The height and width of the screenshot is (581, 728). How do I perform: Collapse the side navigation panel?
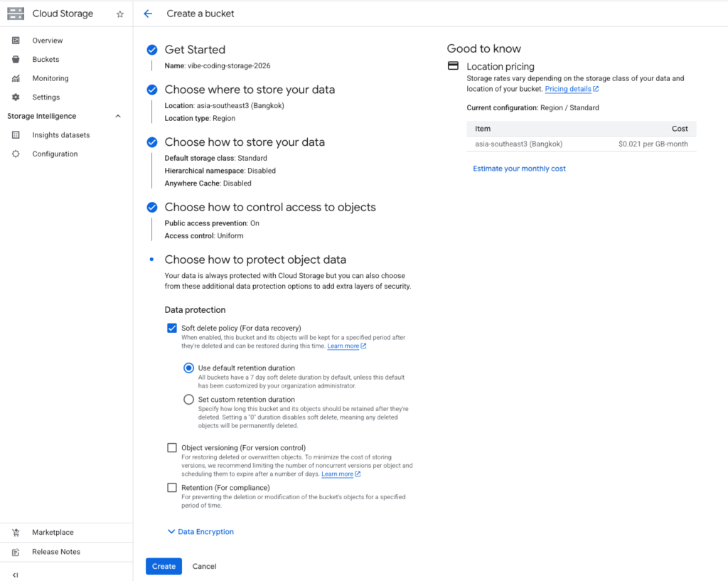click(16, 575)
